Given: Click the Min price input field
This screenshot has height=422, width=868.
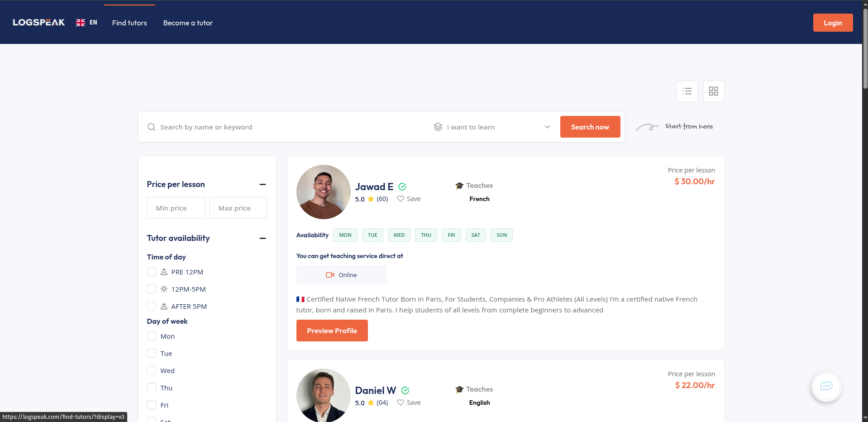Looking at the screenshot, I should [x=176, y=208].
